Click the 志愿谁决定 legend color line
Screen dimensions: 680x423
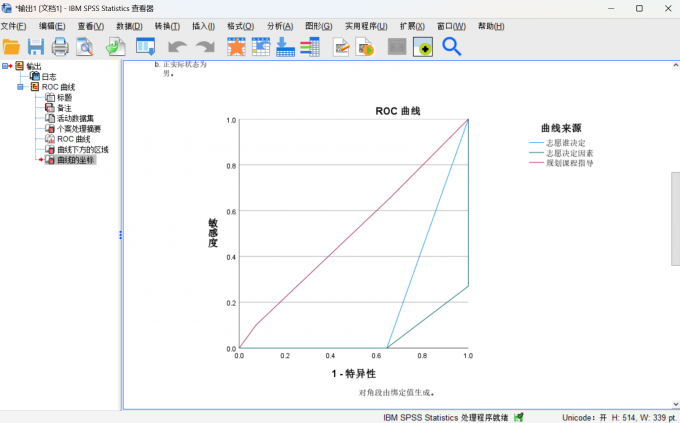pos(536,143)
